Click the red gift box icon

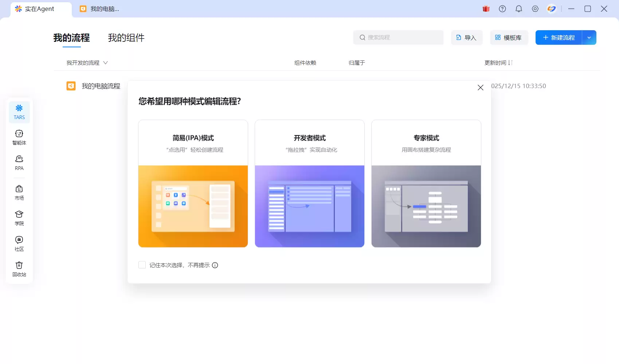[486, 9]
